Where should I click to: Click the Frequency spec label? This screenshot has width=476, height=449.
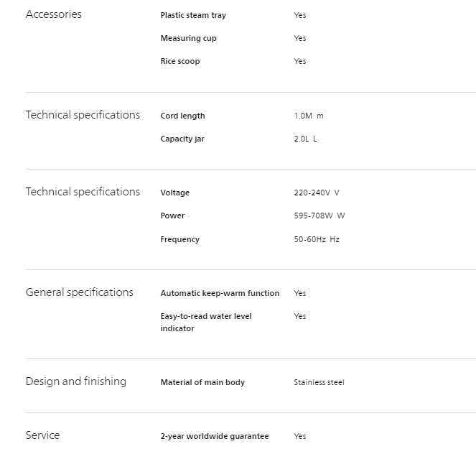179,239
